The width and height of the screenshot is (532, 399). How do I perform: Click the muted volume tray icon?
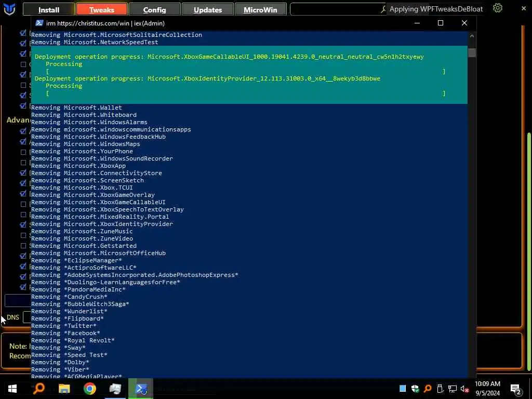pos(464,389)
